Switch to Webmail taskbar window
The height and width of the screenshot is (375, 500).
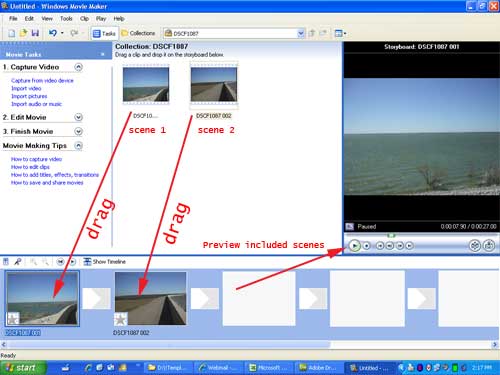pos(218,368)
